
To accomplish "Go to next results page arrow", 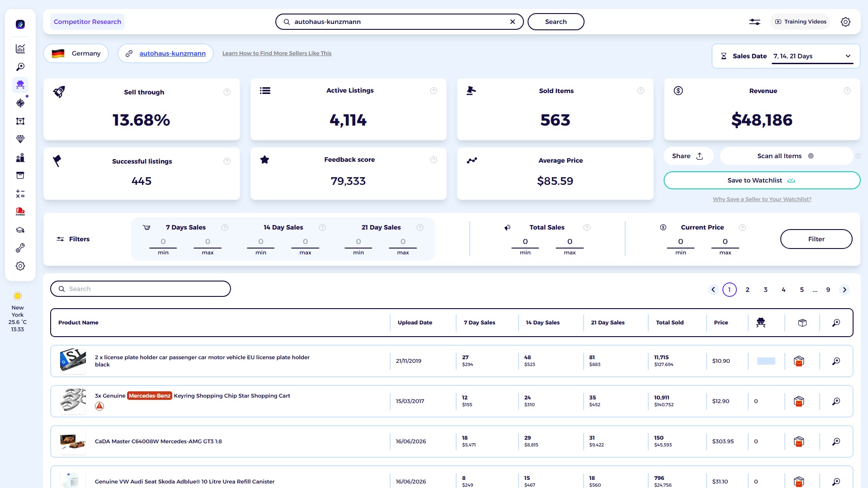I will [x=844, y=290].
